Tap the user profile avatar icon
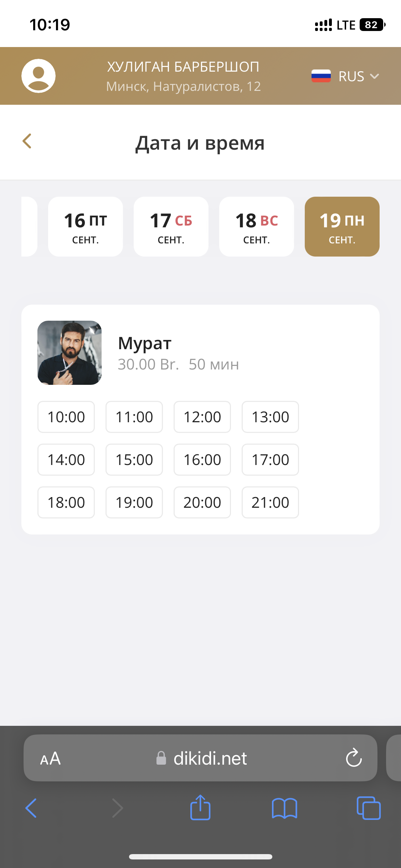The image size is (401, 868). point(38,76)
